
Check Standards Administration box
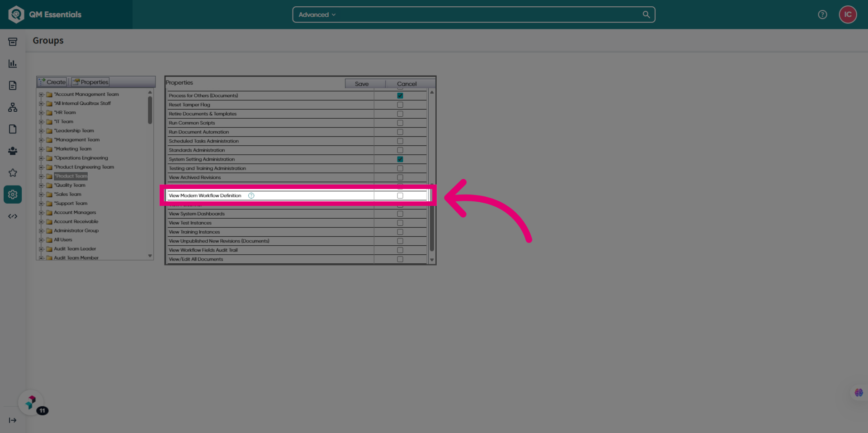coord(400,150)
